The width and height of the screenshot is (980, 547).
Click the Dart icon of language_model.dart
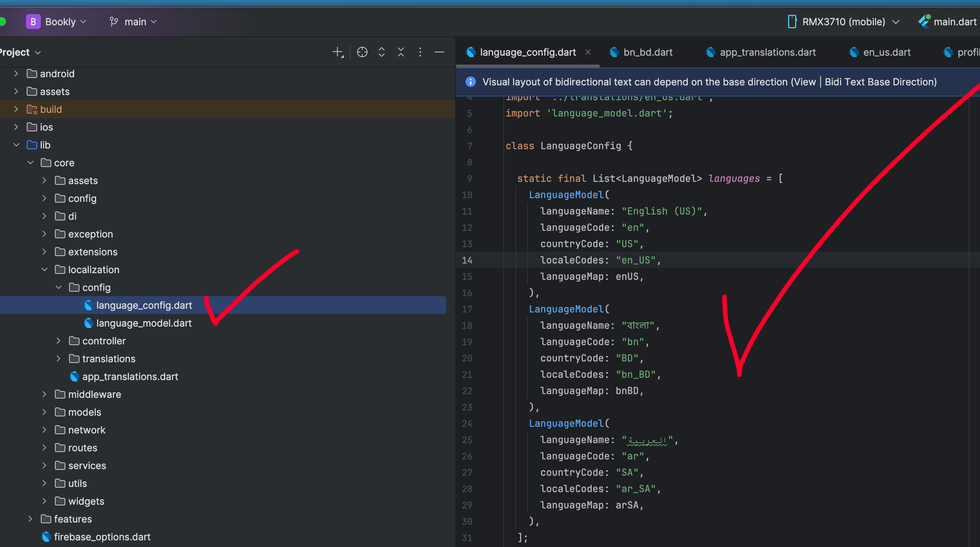click(x=88, y=323)
